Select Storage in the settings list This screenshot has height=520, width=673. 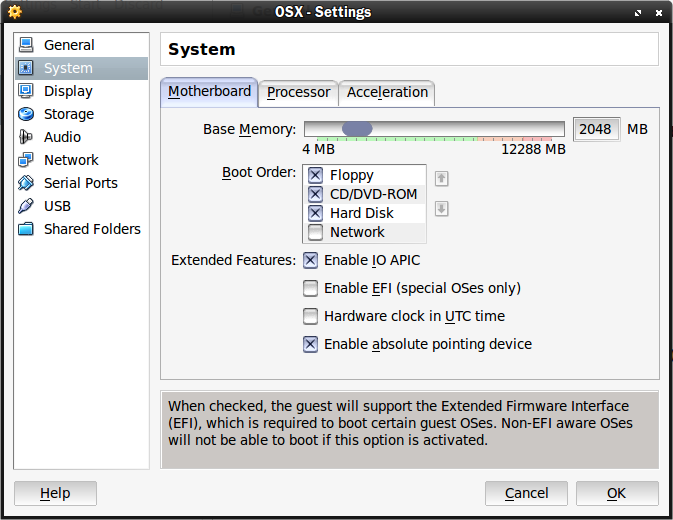click(x=82, y=114)
